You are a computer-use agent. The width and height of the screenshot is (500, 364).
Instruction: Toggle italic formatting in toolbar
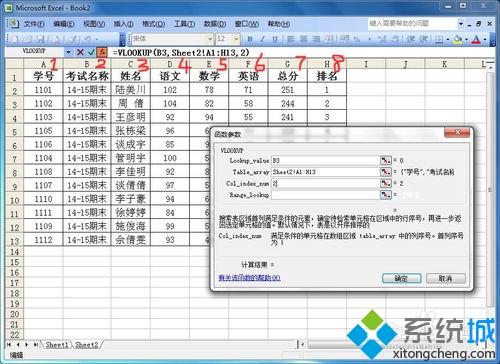[262, 39]
